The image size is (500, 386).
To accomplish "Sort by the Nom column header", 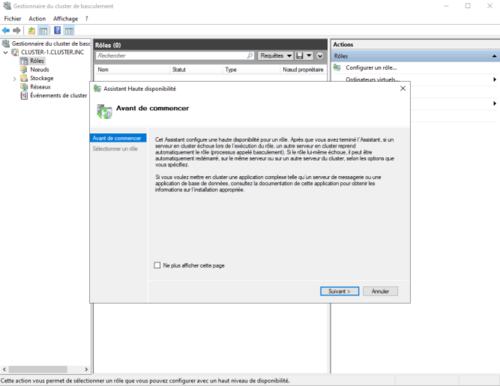I will pos(132,70).
